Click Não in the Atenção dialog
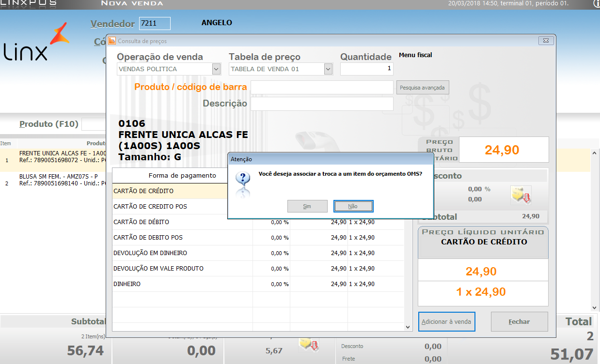Viewport: 600px width, 364px height. pos(353,206)
